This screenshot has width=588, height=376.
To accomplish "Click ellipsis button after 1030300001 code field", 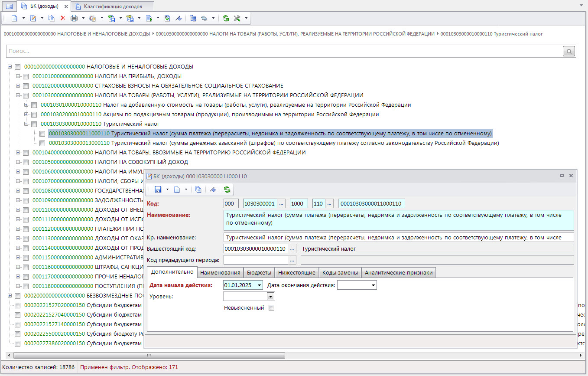I will [x=281, y=203].
